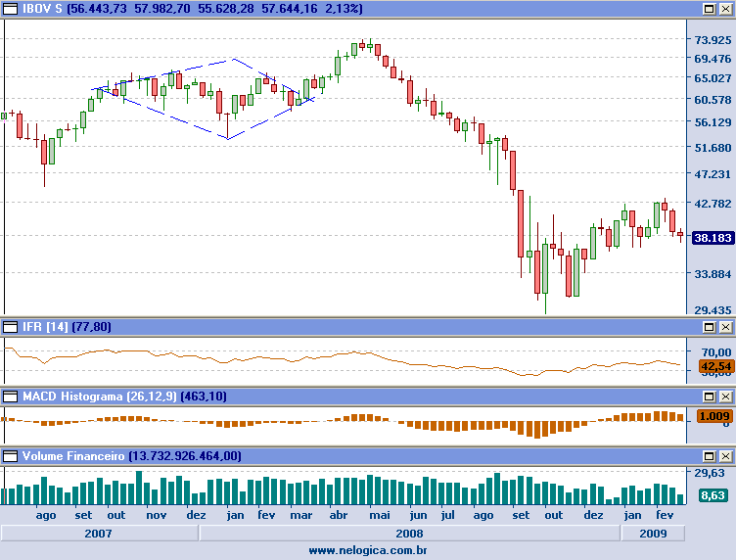Select the 2009 year bar on timeline
Screen dimensions: 736x560
click(x=652, y=534)
